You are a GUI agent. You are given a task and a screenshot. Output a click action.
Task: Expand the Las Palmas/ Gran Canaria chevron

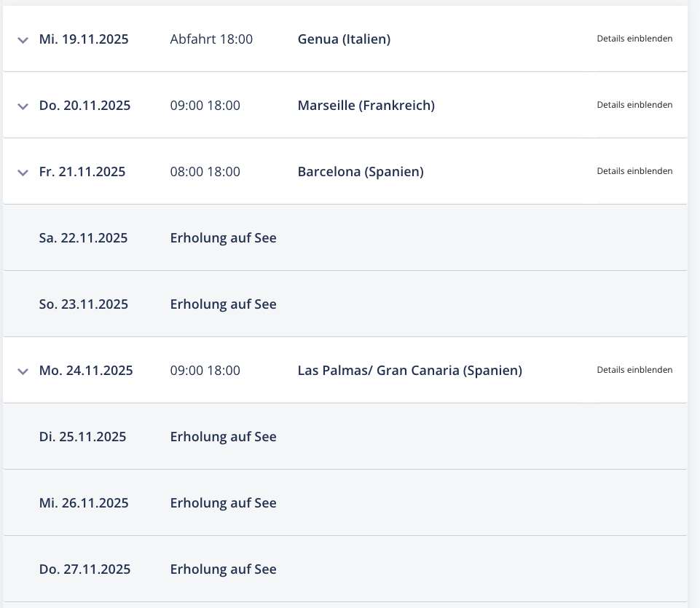23,371
